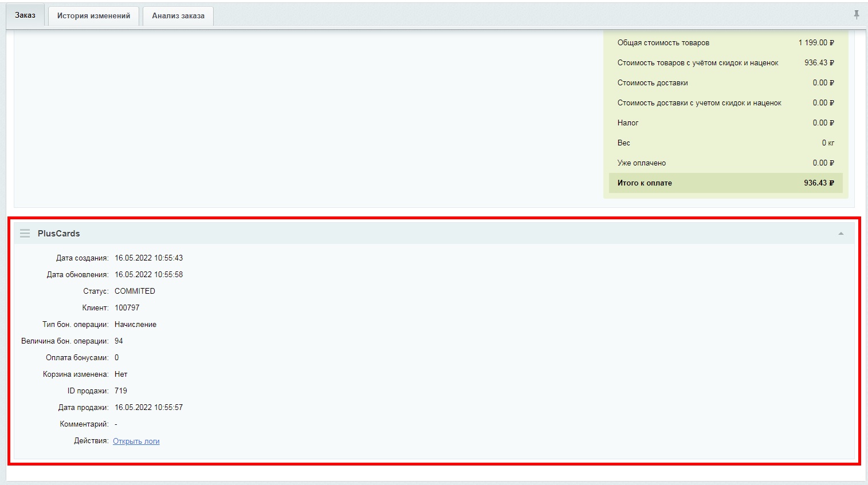Viewport: 868px width, 485px height.
Task: Select client value 100797
Action: tap(127, 307)
